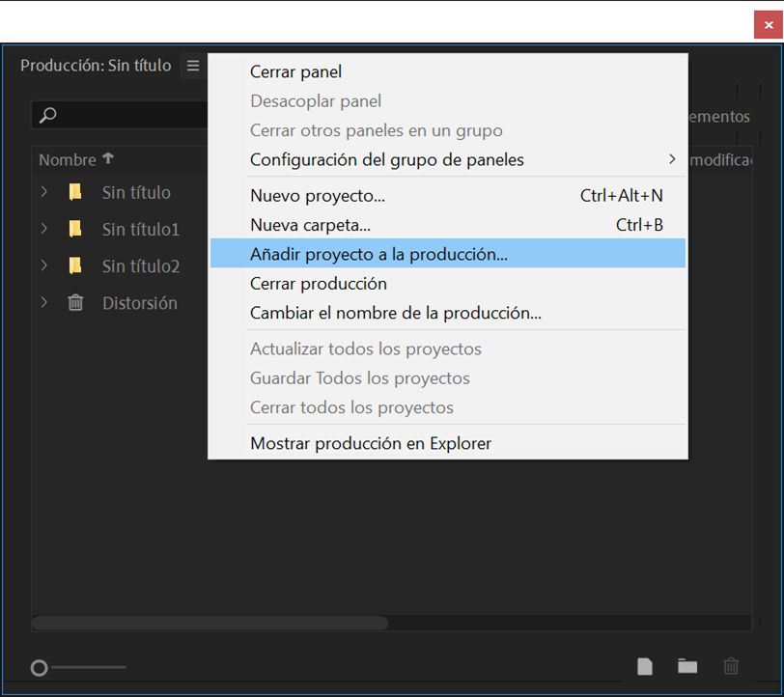784x697 pixels.
Task: Click the search magnifying glass icon
Action: tap(48, 115)
